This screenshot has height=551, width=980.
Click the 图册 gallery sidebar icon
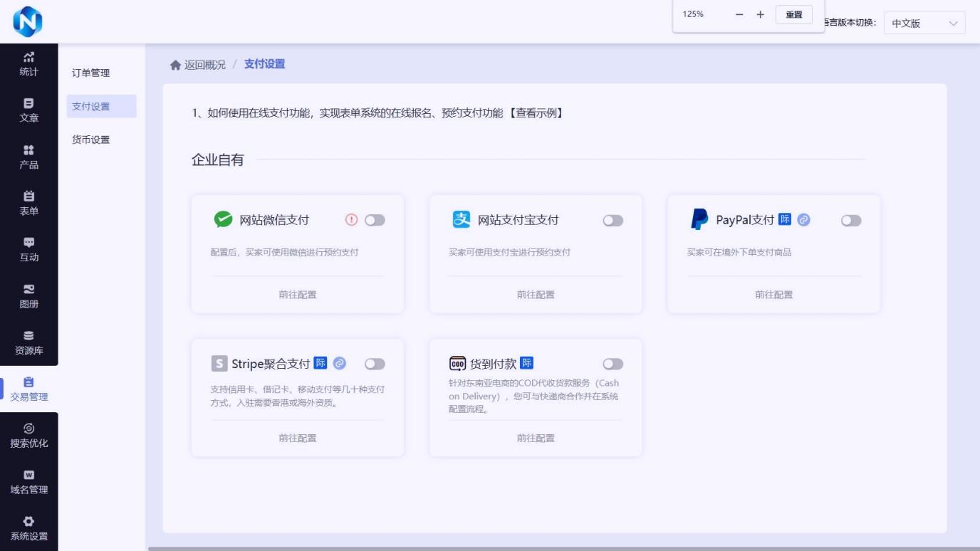28,290
